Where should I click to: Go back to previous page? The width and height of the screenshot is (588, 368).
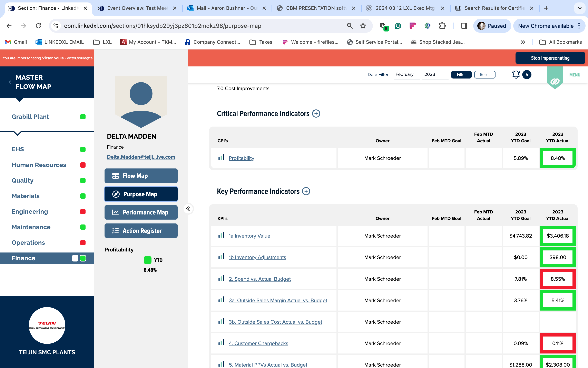pos(9,26)
